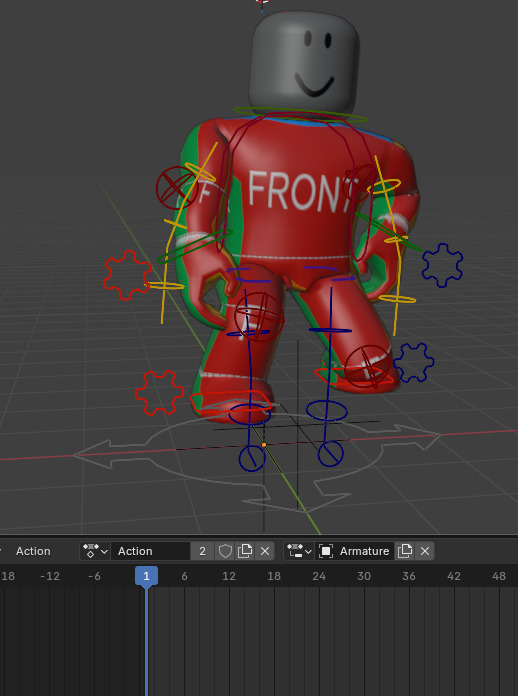Jump to frame -12 on the timeline
The width and height of the screenshot is (518, 696).
pos(50,576)
